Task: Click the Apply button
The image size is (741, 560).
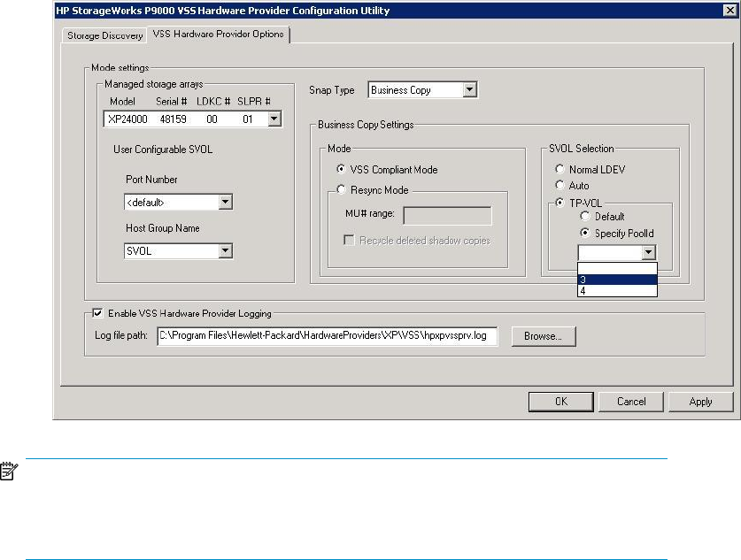Action: click(x=700, y=402)
